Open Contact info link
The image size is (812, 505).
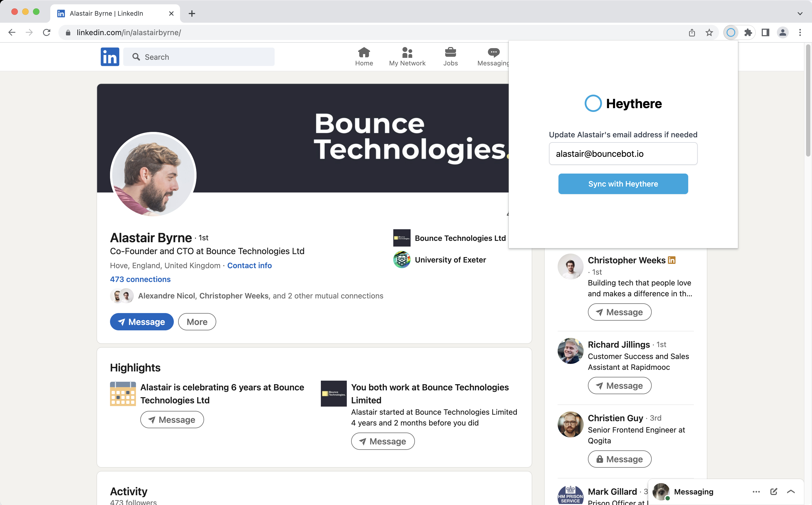pos(249,265)
